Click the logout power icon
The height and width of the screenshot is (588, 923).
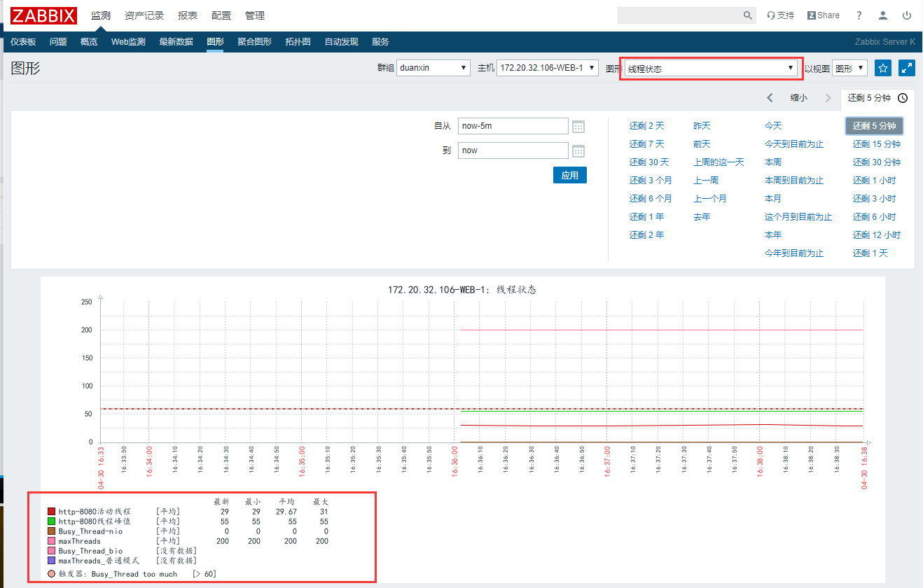click(906, 15)
